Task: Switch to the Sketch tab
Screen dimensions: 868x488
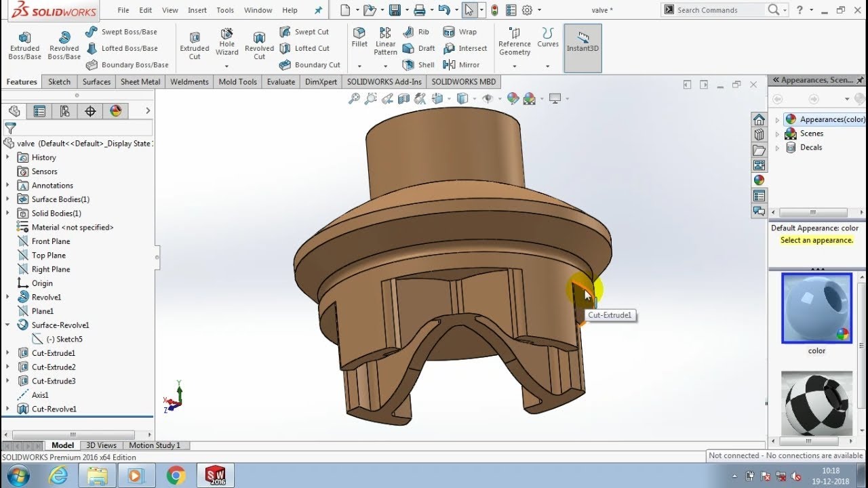Action: (x=59, y=81)
